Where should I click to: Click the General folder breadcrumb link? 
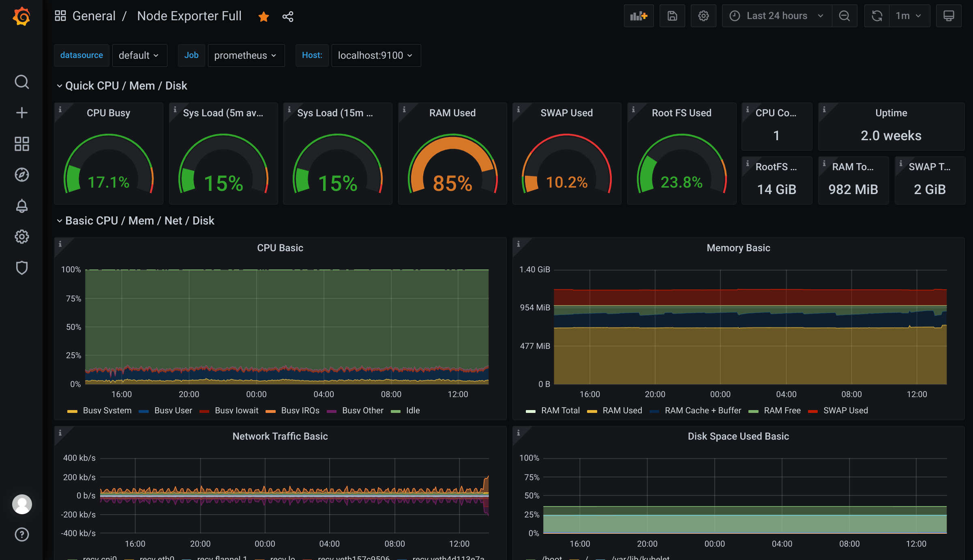point(94,16)
